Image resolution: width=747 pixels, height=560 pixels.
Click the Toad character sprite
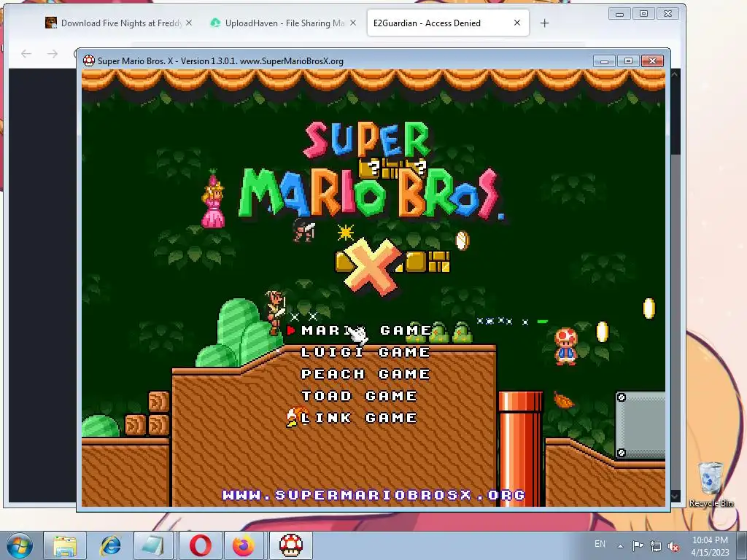pyautogui.click(x=566, y=346)
